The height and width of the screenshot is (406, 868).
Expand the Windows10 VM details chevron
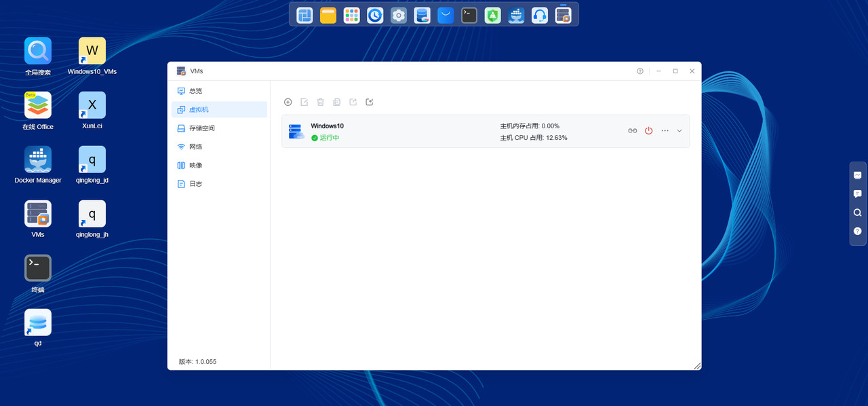679,131
